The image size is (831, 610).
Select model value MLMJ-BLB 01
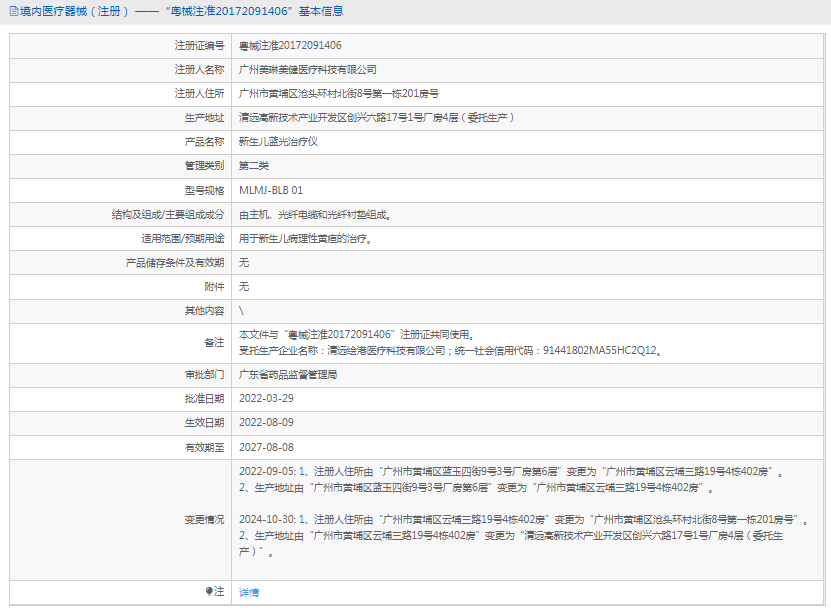[271, 190]
